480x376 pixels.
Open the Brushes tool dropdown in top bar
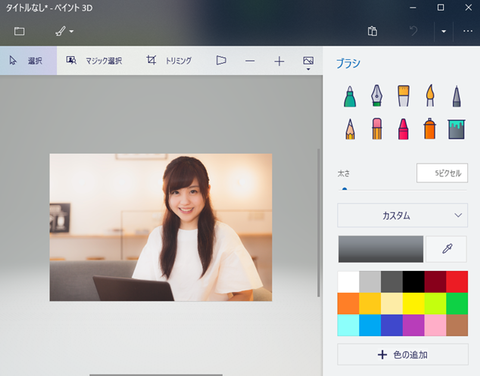pos(64,31)
